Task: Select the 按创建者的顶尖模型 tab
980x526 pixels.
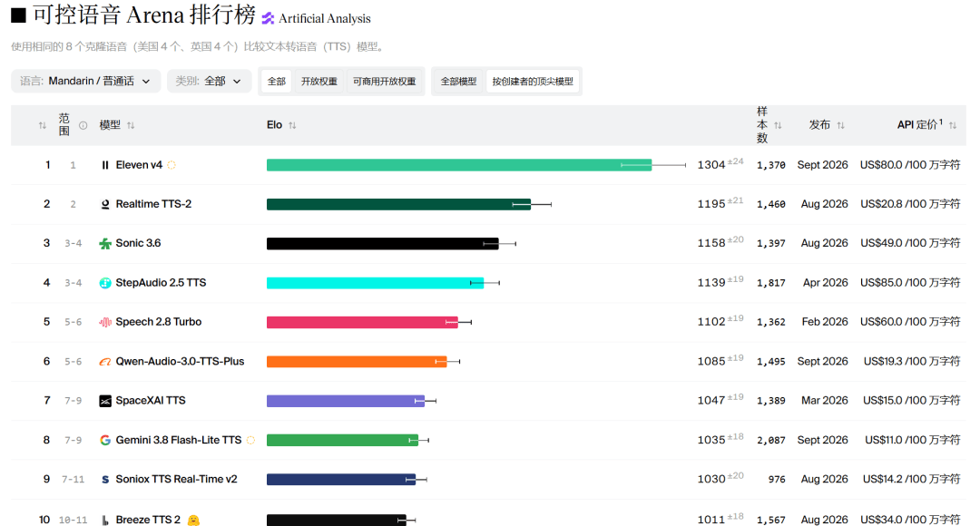Action: (x=533, y=82)
